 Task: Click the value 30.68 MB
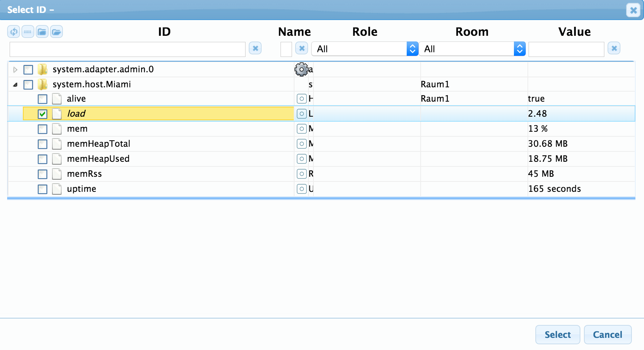click(x=548, y=144)
